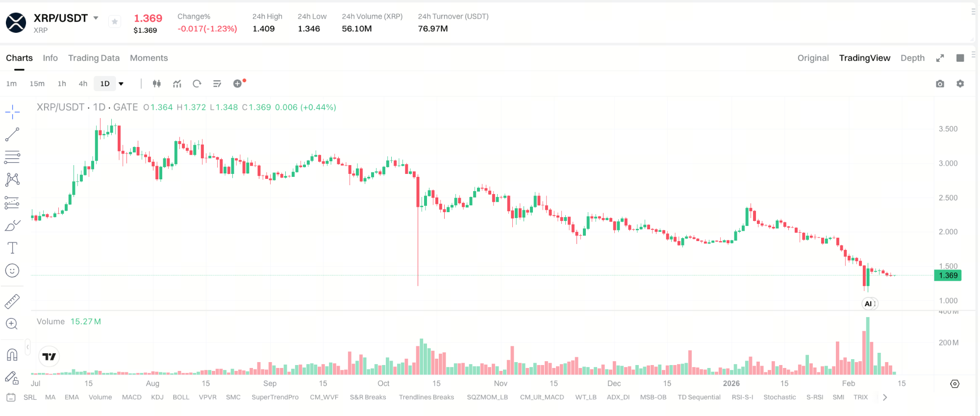Select the measure ruler tool
Viewport: 980px width, 416px height.
[x=12, y=301]
